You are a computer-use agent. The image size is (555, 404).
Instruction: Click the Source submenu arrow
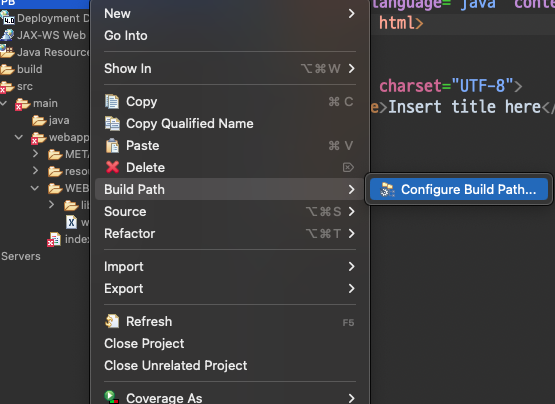[351, 211]
